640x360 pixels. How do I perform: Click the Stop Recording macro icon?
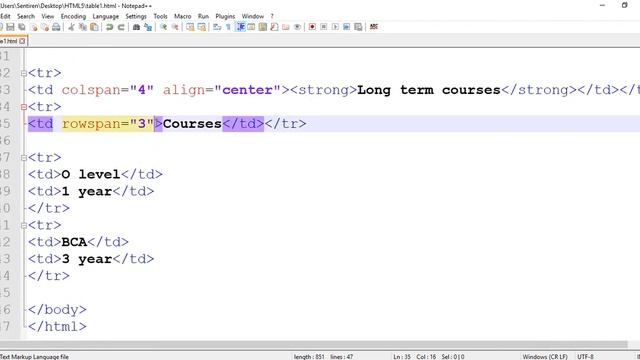pos(324,27)
